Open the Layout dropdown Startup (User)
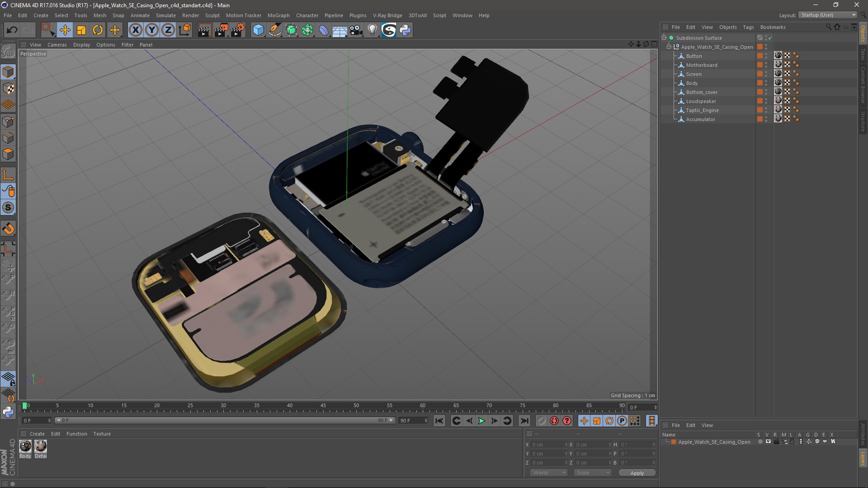This screenshot has width=868, height=488. [x=828, y=15]
